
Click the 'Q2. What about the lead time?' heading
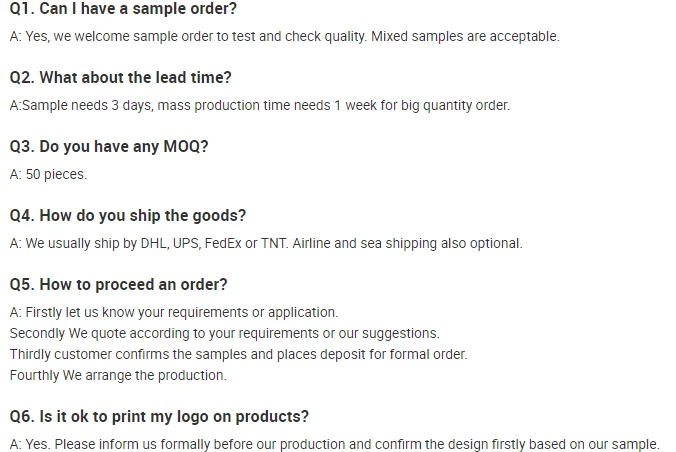click(121, 78)
